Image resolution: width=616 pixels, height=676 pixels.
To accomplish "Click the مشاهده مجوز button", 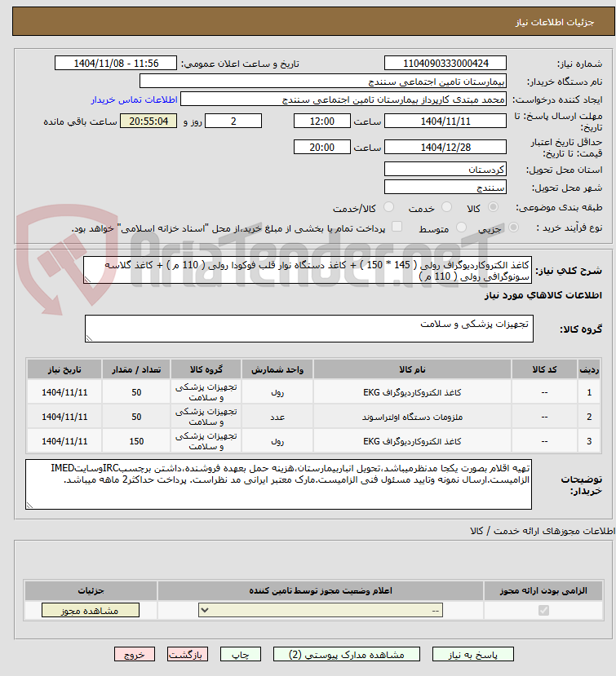I will click(x=91, y=611).
